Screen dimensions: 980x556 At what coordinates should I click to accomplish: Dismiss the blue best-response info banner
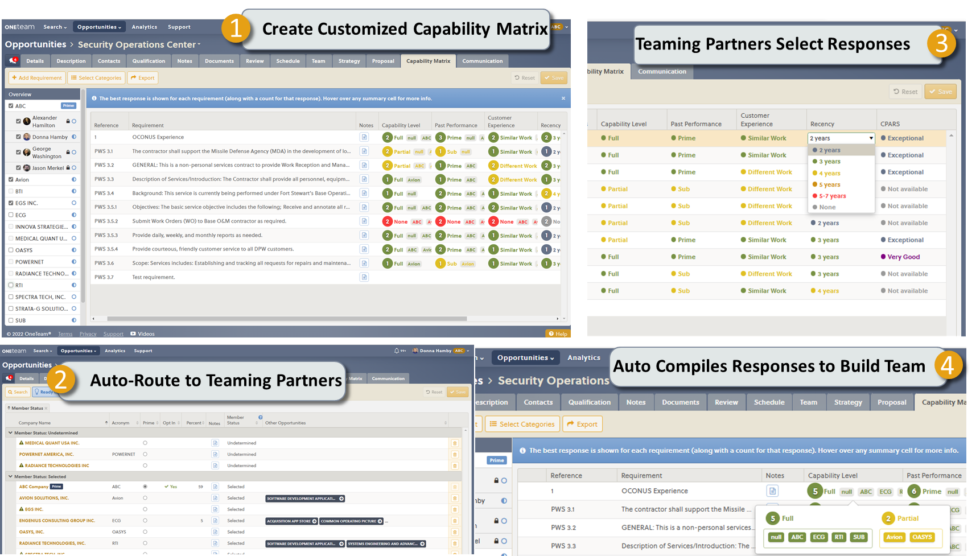click(x=563, y=98)
